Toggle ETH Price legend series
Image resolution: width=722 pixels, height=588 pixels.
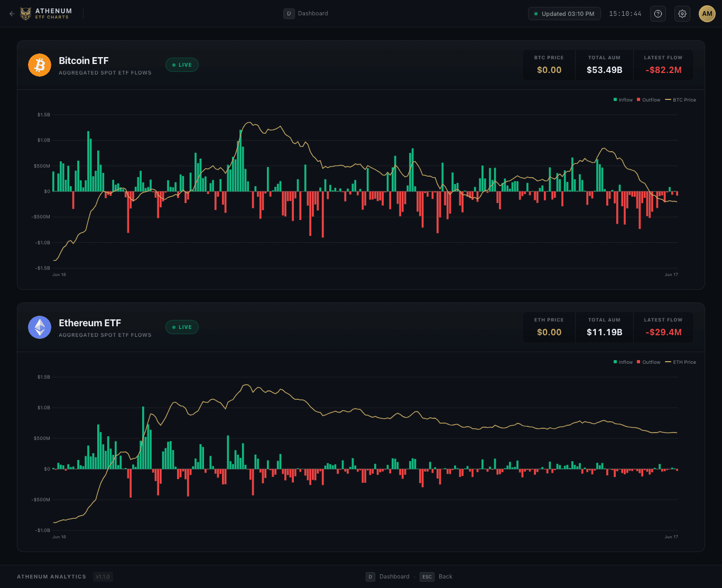click(680, 362)
